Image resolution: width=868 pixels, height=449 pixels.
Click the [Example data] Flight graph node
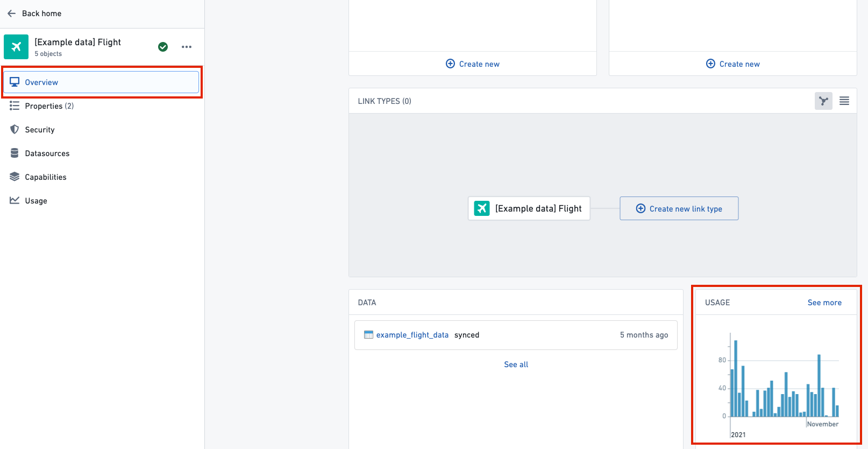(x=529, y=208)
